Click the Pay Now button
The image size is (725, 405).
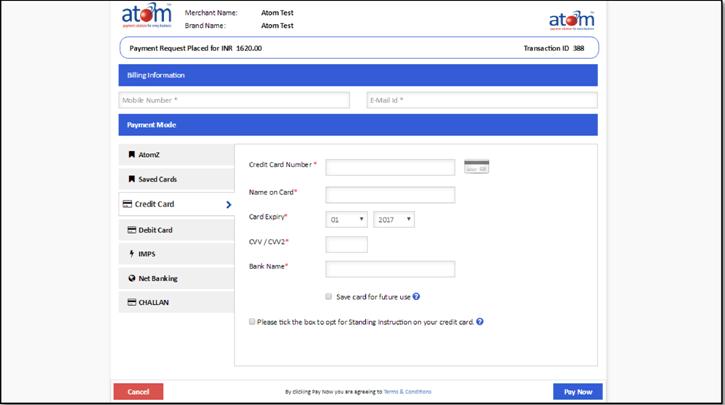point(578,392)
